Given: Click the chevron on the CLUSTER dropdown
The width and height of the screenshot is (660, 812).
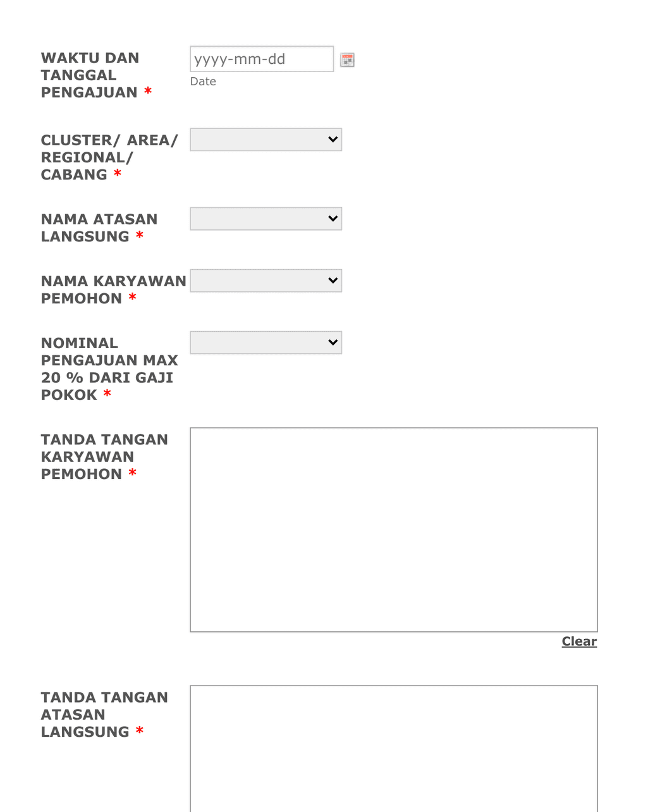Looking at the screenshot, I should 333,139.
